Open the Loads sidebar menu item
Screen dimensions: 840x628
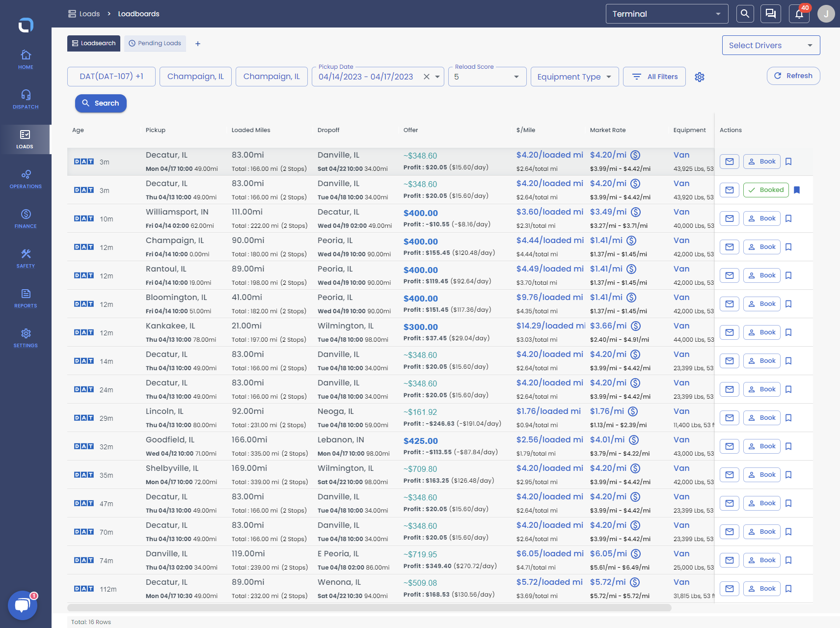(x=26, y=139)
